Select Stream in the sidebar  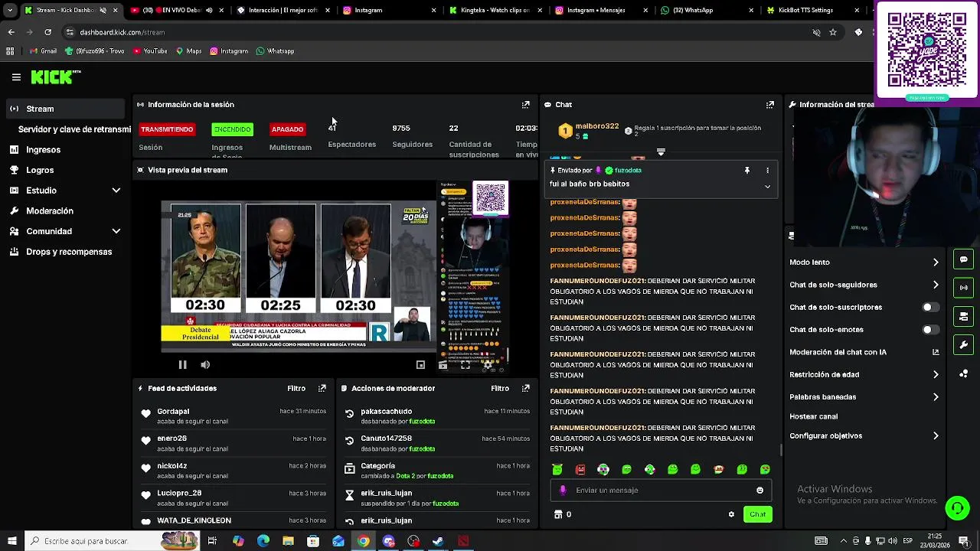pyautogui.click(x=65, y=109)
